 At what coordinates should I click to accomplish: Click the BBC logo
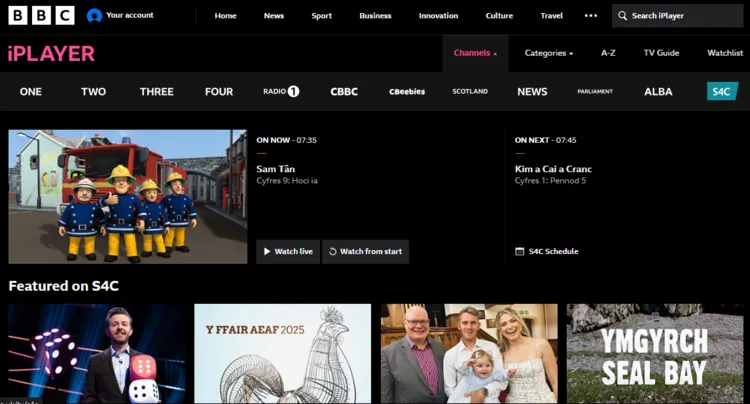[41, 15]
